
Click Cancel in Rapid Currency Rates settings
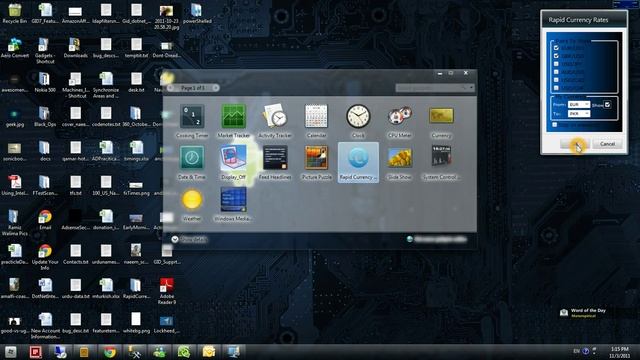pyautogui.click(x=607, y=144)
